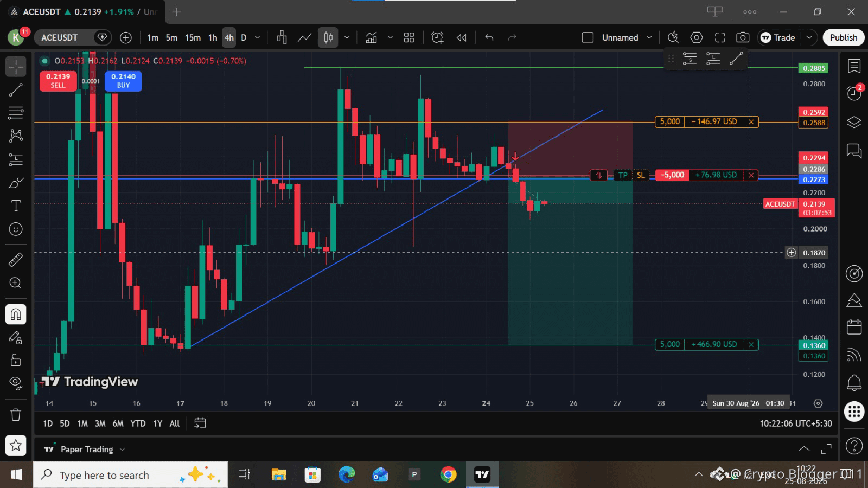Switch to 15m timeframe
This screenshot has width=868, height=488.
click(x=193, y=37)
